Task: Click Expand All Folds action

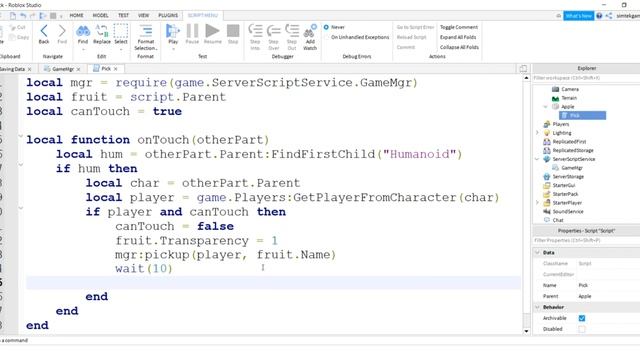Action: click(458, 37)
